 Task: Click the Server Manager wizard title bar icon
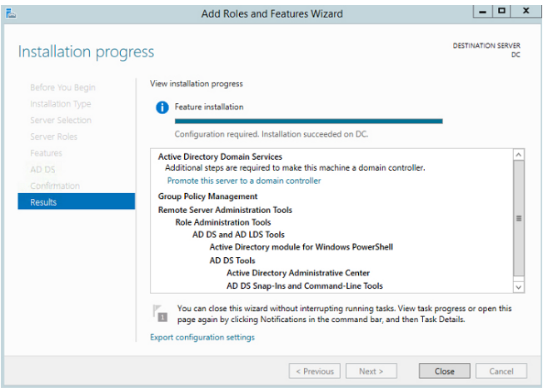click(11, 13)
